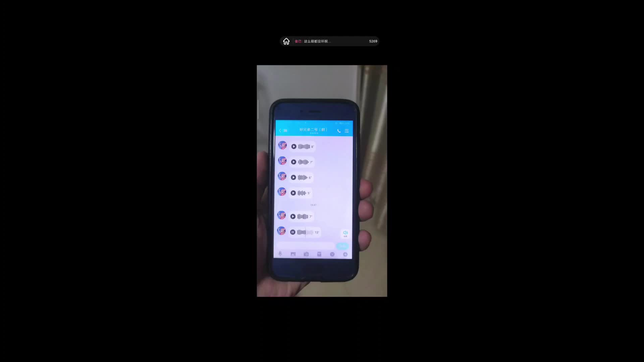Tap the phone call icon in header
This screenshot has width=644, height=362.
click(338, 130)
